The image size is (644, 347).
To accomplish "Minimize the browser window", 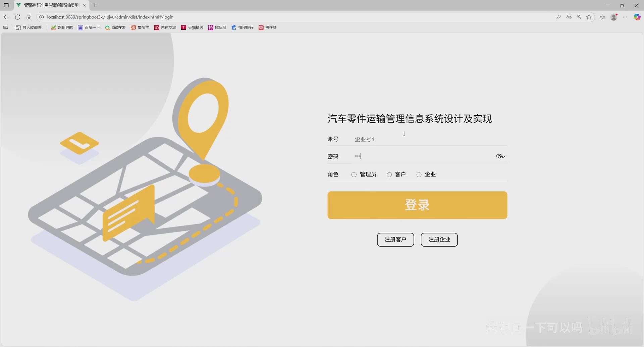I will click(x=607, y=5).
